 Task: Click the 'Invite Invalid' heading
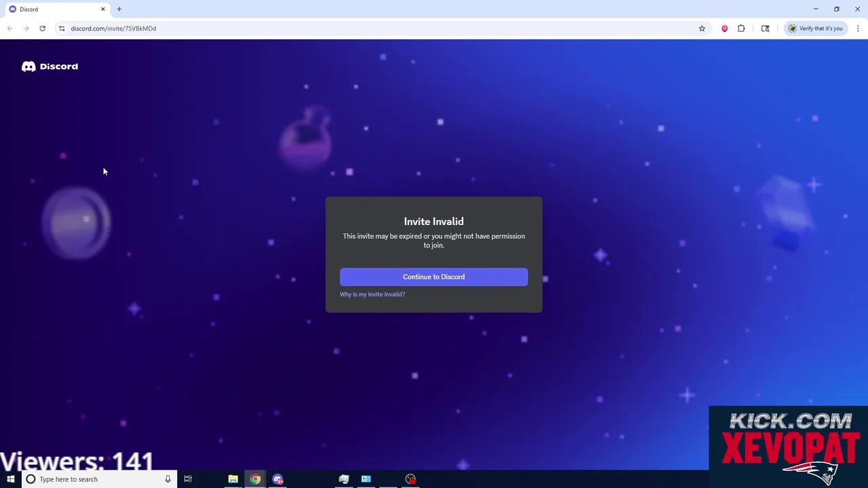tap(434, 222)
